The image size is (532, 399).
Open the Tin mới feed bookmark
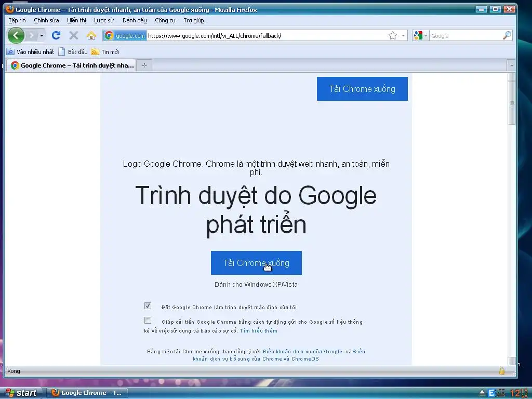point(105,52)
